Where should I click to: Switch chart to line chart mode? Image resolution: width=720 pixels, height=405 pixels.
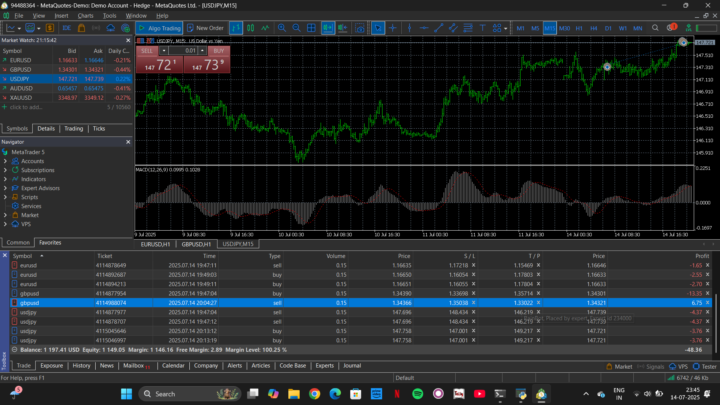tap(265, 28)
